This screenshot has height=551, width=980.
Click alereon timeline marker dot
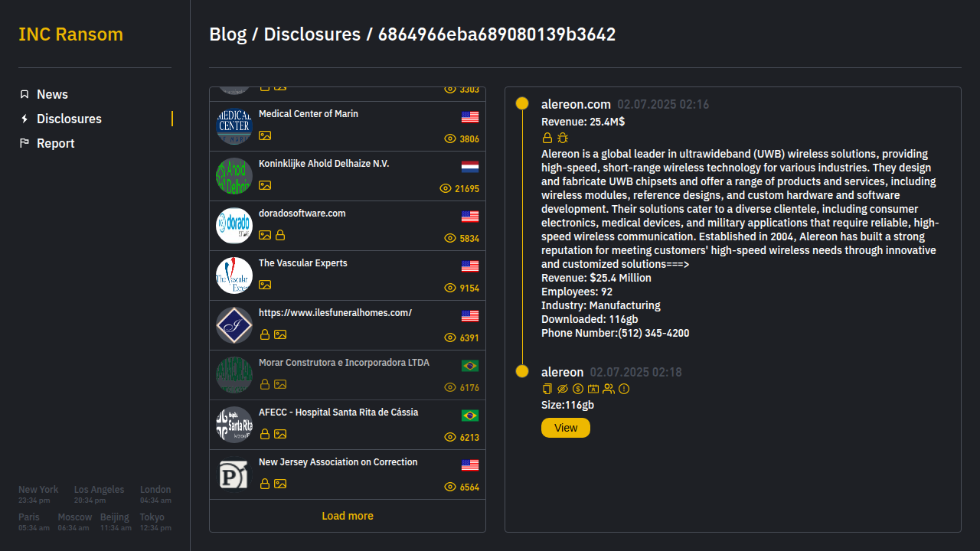coord(522,371)
